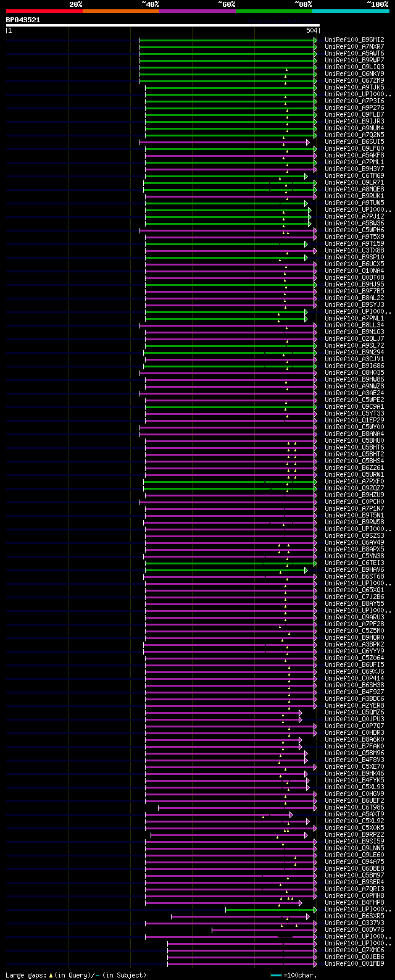395x980 pixels.
Task: Click the UniRef100_C0PCH0 entry
Action: pyautogui.click(x=354, y=501)
